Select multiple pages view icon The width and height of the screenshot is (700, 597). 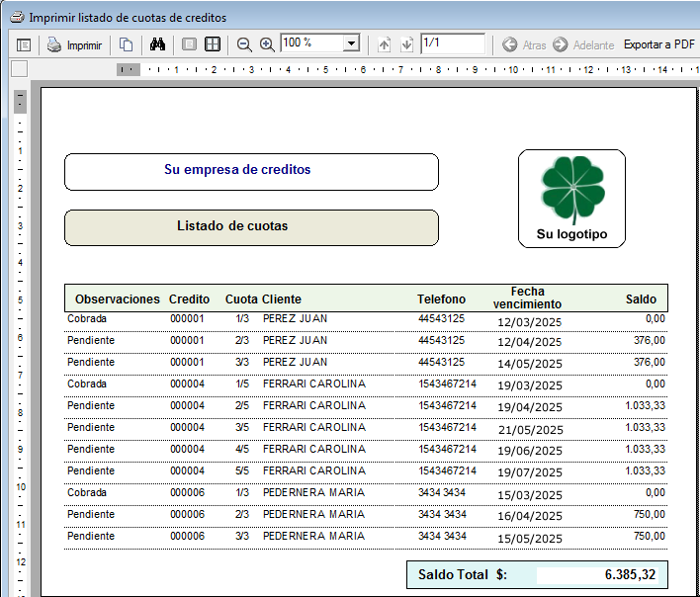point(213,44)
